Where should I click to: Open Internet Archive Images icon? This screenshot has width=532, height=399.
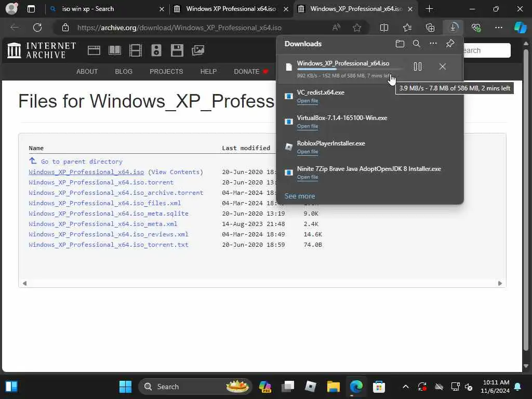click(198, 50)
